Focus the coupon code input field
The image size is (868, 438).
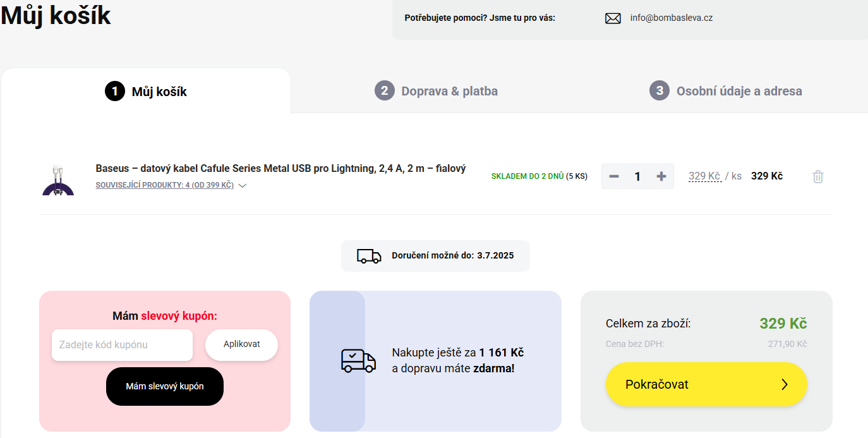click(122, 345)
